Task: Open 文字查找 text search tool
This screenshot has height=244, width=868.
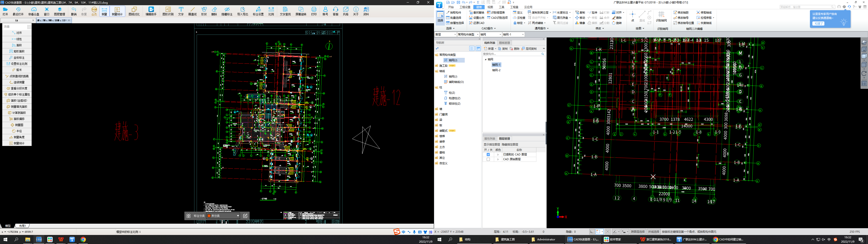Action: (285, 11)
